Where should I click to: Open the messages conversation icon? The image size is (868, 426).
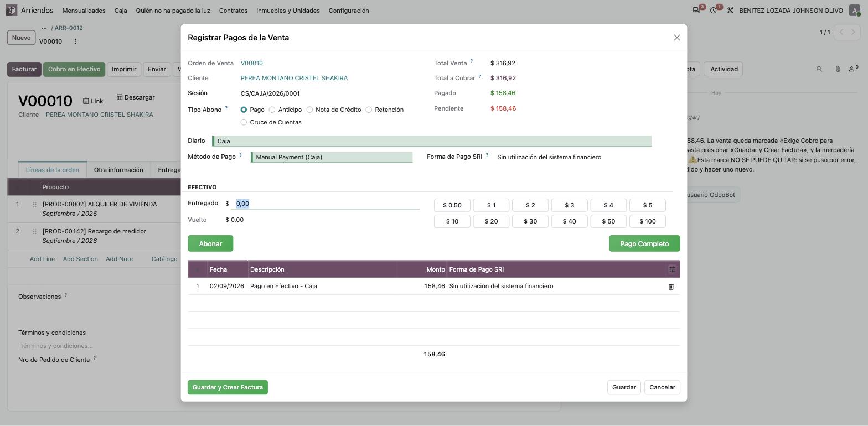(x=696, y=11)
